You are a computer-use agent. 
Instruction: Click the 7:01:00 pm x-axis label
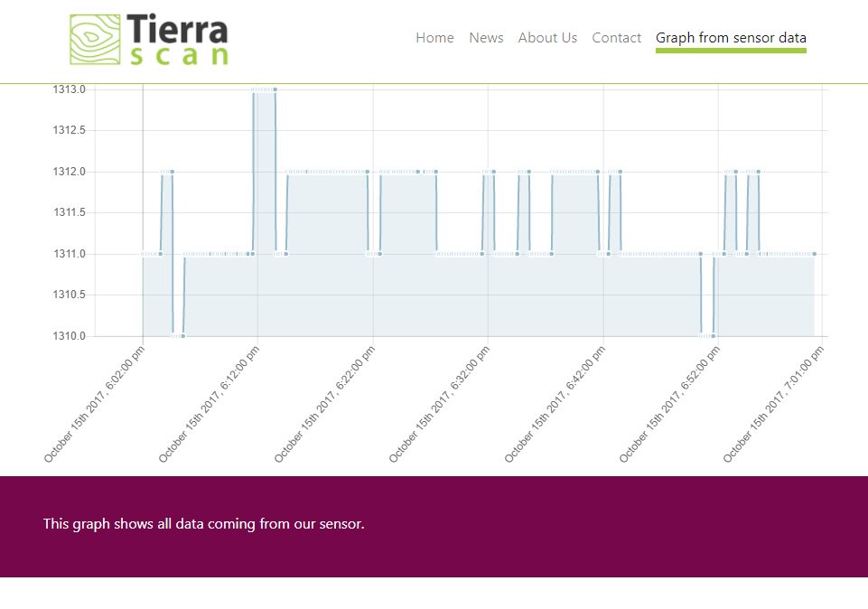pyautogui.click(x=773, y=405)
